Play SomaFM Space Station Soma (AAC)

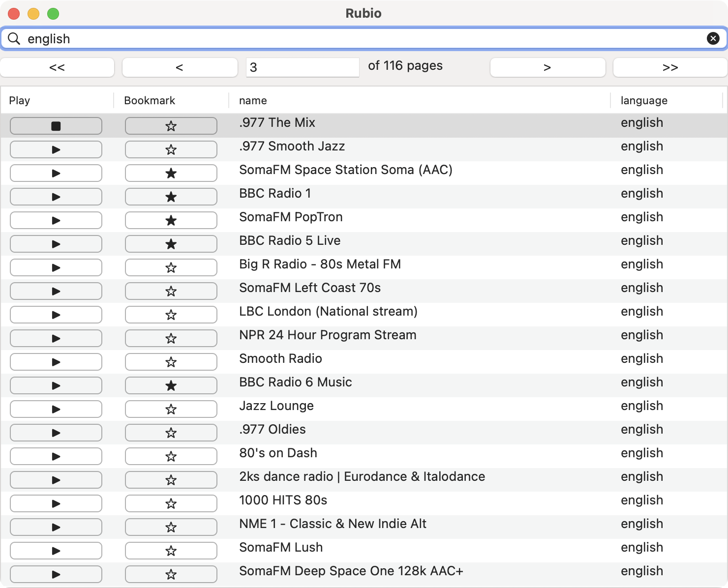pos(56,173)
